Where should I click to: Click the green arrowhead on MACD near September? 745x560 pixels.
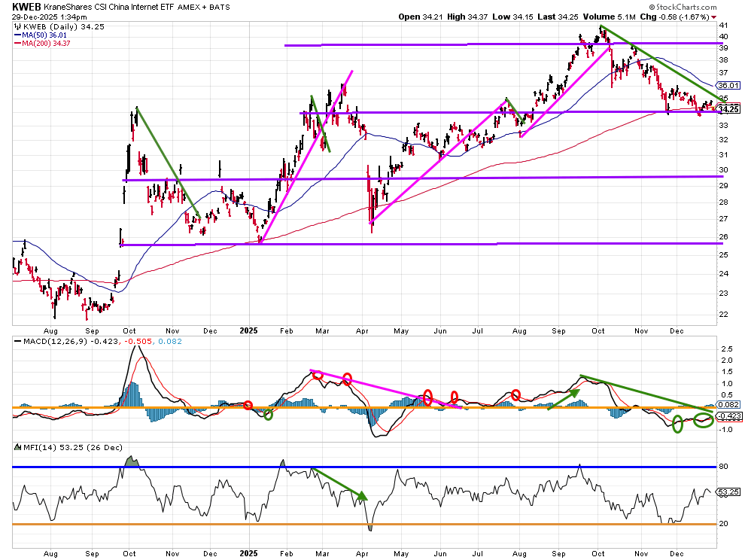pyautogui.click(x=574, y=391)
